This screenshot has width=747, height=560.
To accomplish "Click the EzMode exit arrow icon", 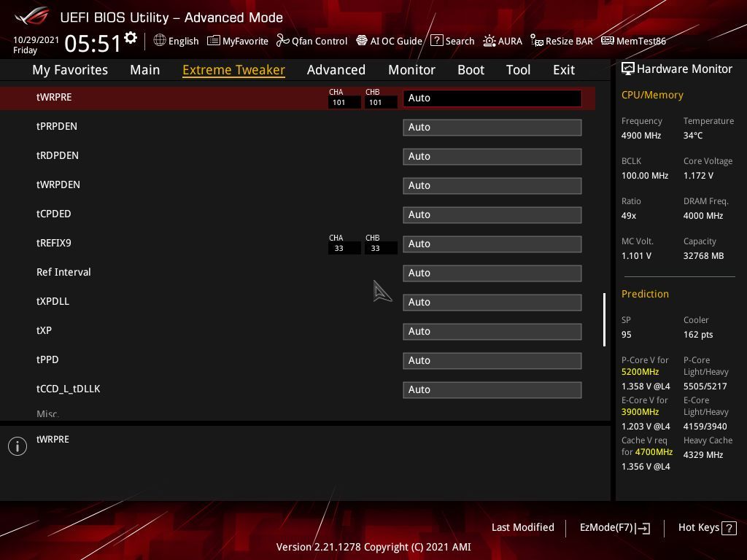I will point(643,528).
